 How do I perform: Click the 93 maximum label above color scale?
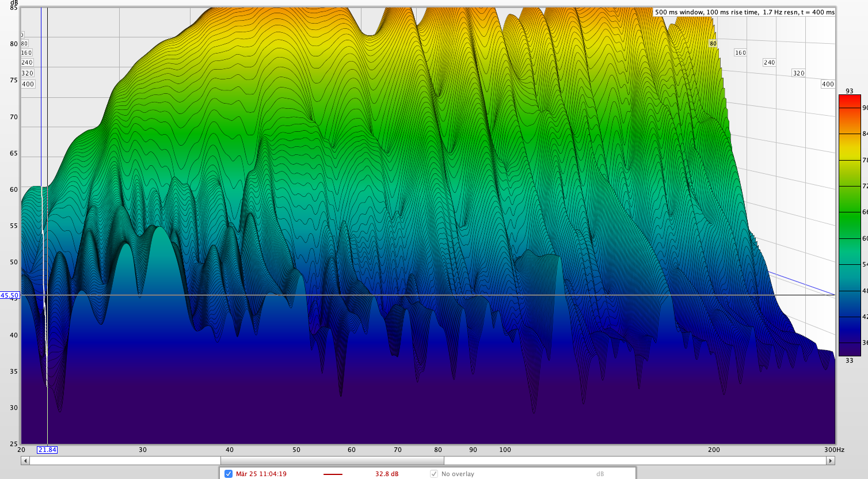[850, 91]
